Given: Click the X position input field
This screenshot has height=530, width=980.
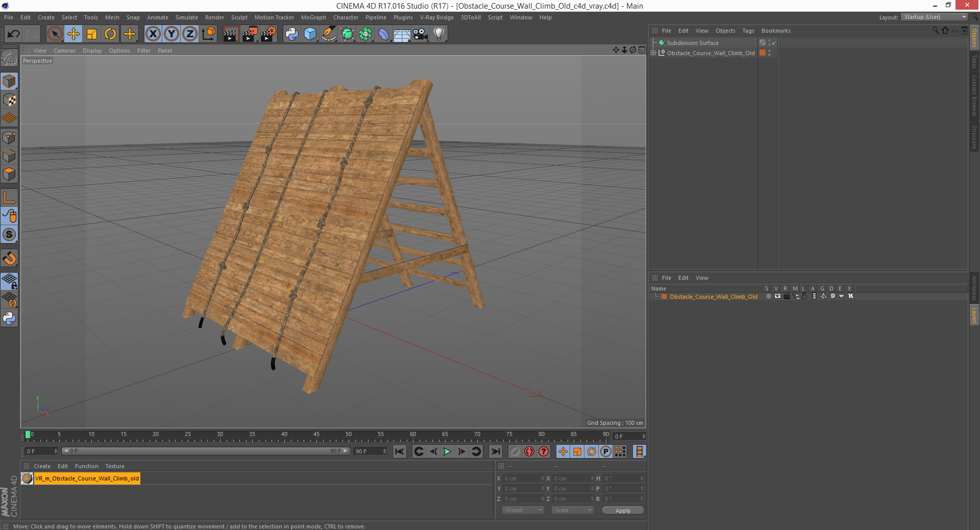Looking at the screenshot, I should pyautogui.click(x=524, y=478).
